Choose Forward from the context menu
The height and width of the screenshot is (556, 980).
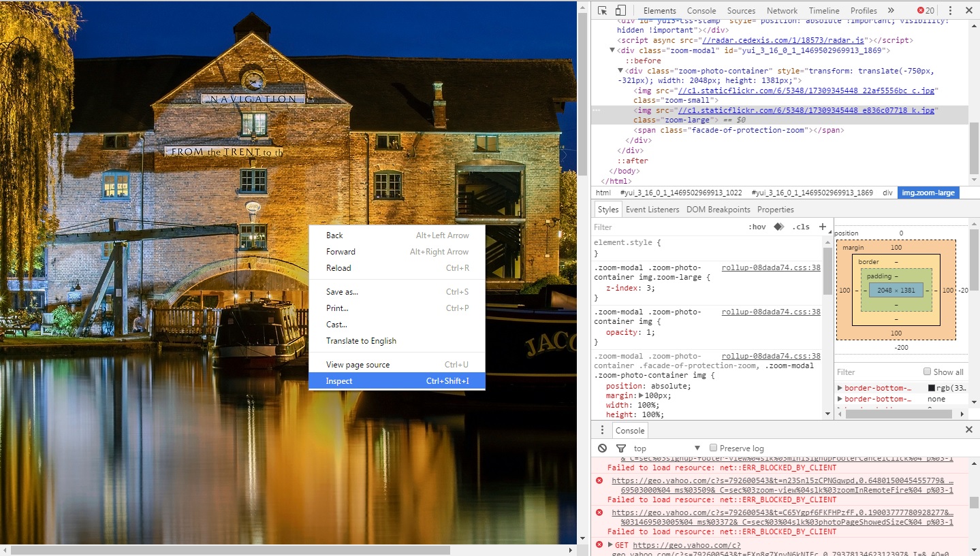click(x=397, y=252)
